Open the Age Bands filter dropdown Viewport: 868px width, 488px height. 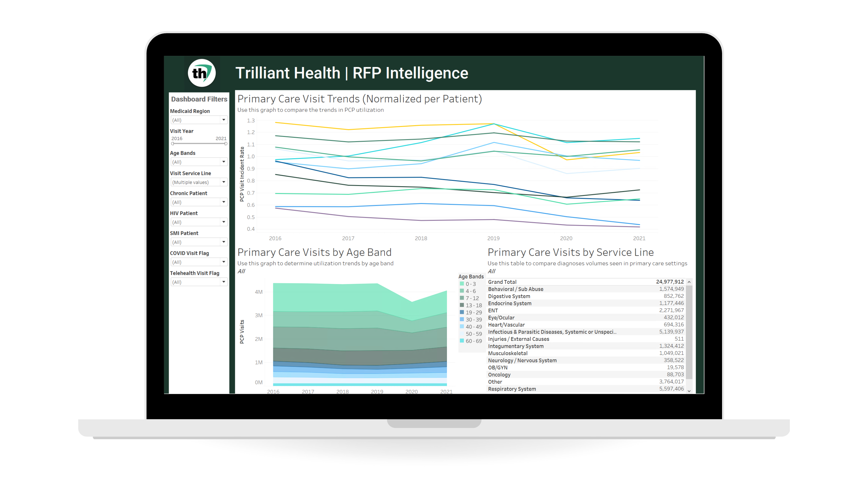click(199, 162)
